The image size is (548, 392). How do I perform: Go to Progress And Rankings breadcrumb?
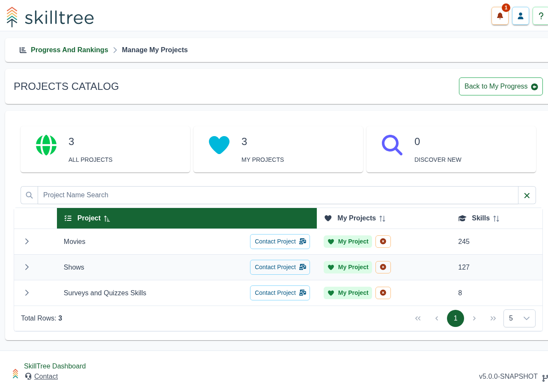point(69,50)
